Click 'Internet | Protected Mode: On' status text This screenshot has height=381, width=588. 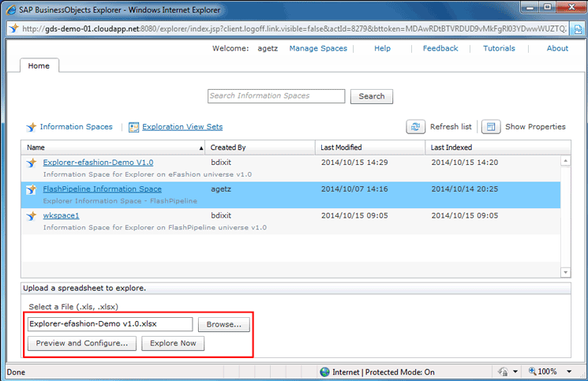(384, 372)
